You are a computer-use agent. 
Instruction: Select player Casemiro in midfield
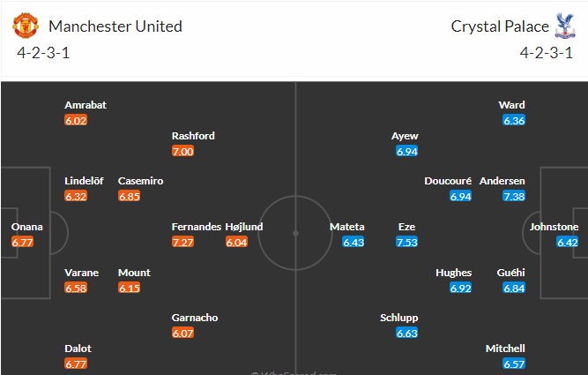[x=141, y=181]
